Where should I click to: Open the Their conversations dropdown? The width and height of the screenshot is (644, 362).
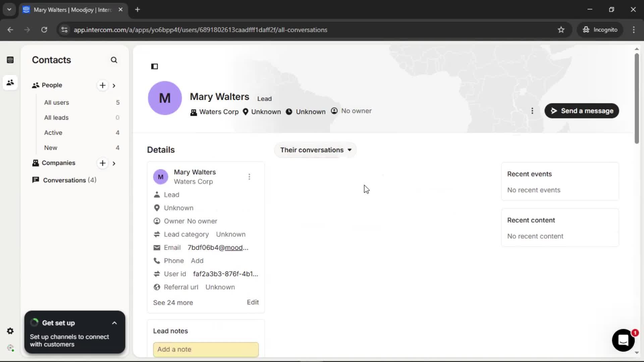[x=316, y=150]
